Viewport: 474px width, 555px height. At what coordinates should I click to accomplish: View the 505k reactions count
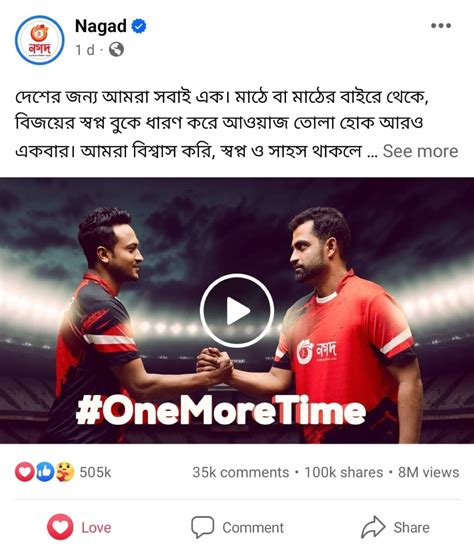tap(95, 473)
